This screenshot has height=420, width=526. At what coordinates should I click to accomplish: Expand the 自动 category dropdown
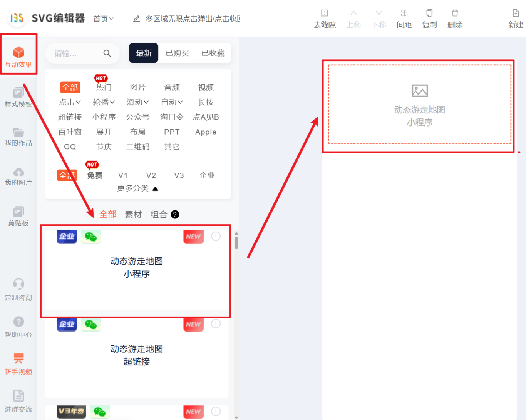click(x=172, y=102)
